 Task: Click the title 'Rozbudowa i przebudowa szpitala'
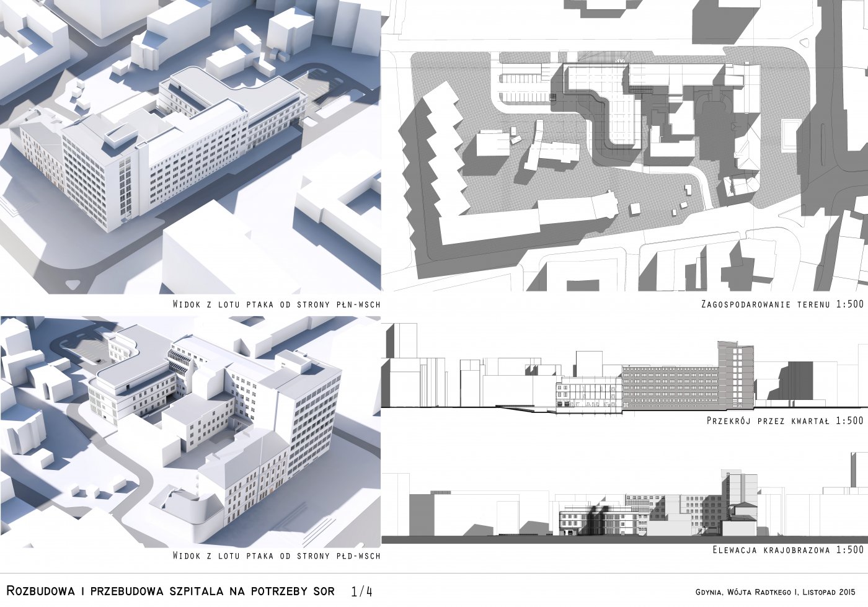click(170, 590)
